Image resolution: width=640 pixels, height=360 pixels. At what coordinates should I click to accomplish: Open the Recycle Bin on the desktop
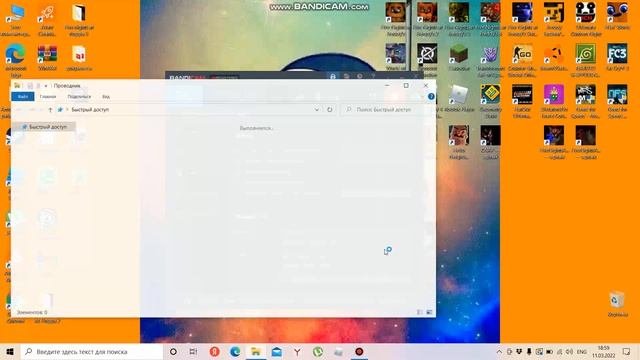pos(617,304)
